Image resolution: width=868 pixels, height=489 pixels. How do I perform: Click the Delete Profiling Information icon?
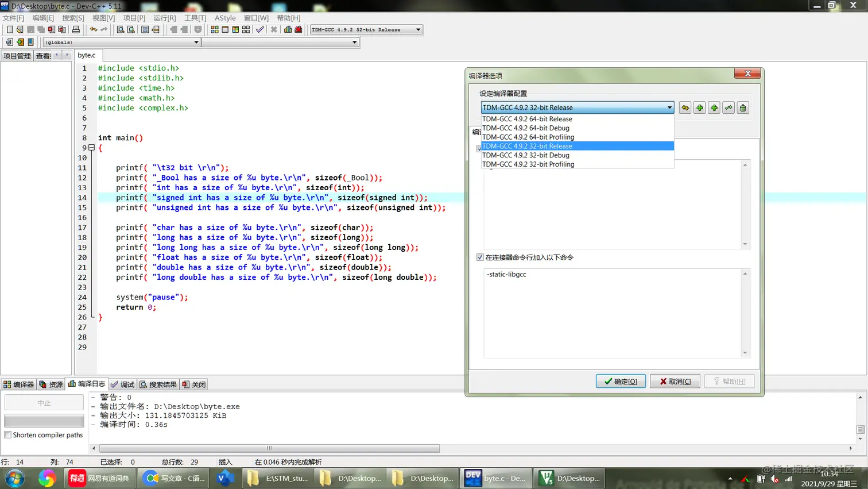click(x=299, y=29)
